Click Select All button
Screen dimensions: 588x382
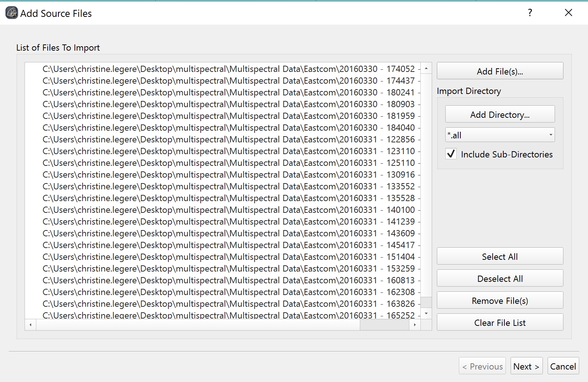[x=500, y=256]
